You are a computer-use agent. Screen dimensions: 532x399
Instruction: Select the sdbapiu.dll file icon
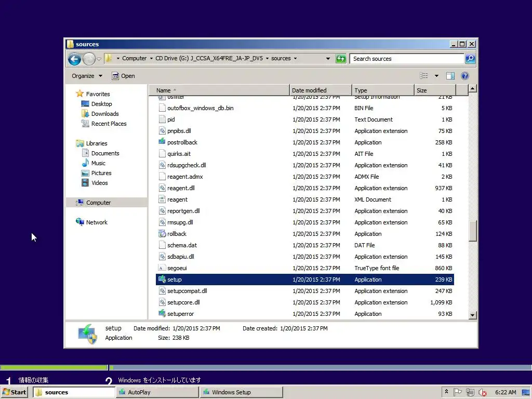(162, 257)
